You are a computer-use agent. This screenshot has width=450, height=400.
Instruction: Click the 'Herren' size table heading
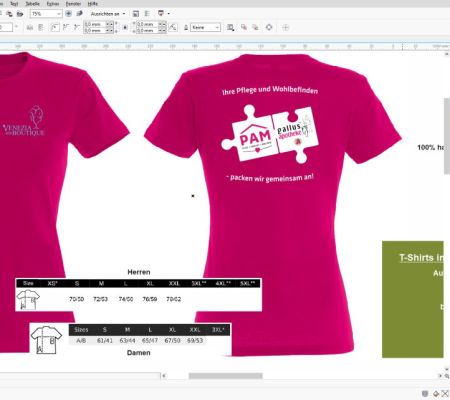coord(139,272)
